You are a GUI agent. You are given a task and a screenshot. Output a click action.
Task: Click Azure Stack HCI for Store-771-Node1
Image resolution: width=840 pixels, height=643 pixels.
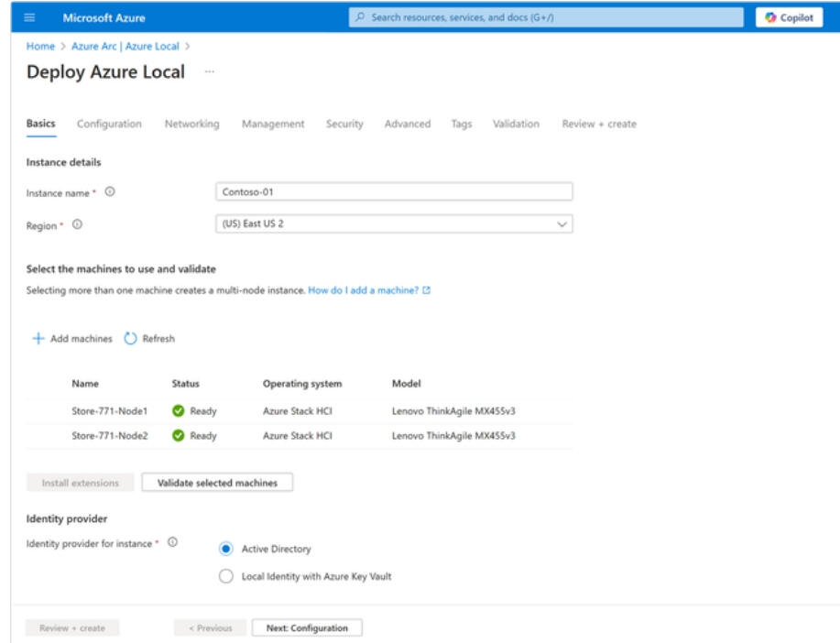pyautogui.click(x=298, y=411)
